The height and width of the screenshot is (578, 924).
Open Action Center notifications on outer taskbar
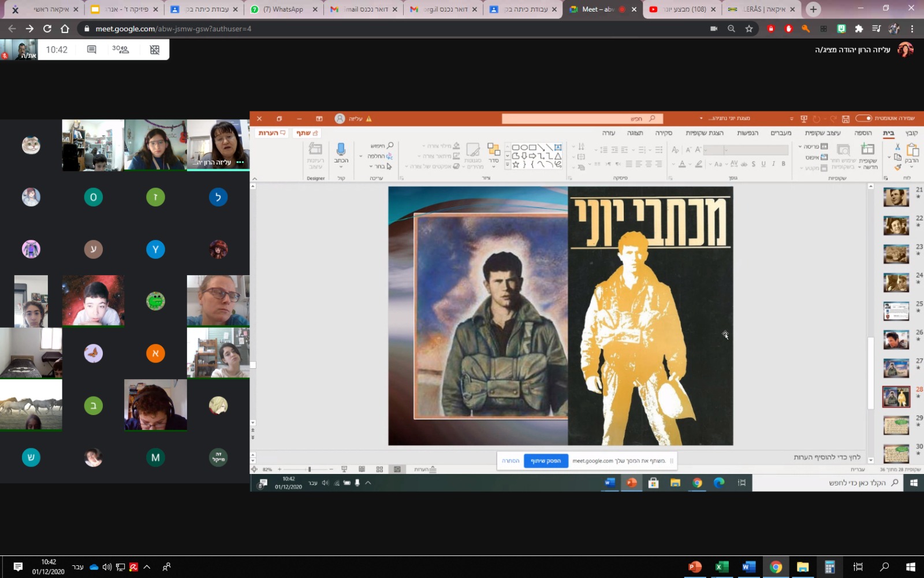[x=18, y=567]
